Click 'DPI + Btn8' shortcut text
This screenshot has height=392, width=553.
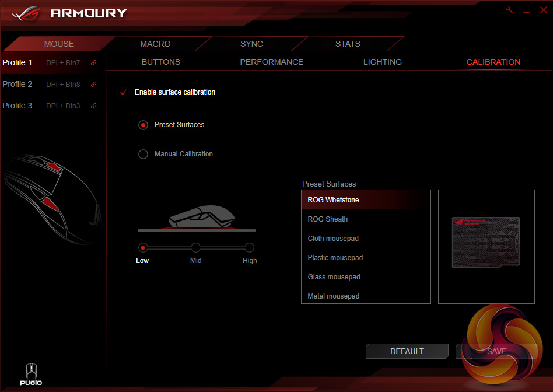tap(63, 85)
